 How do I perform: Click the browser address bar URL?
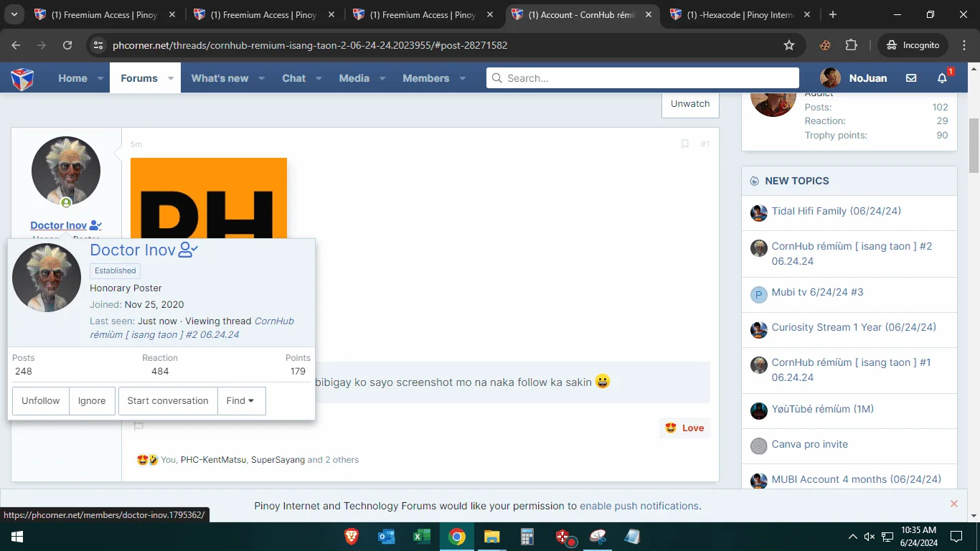[x=310, y=45]
